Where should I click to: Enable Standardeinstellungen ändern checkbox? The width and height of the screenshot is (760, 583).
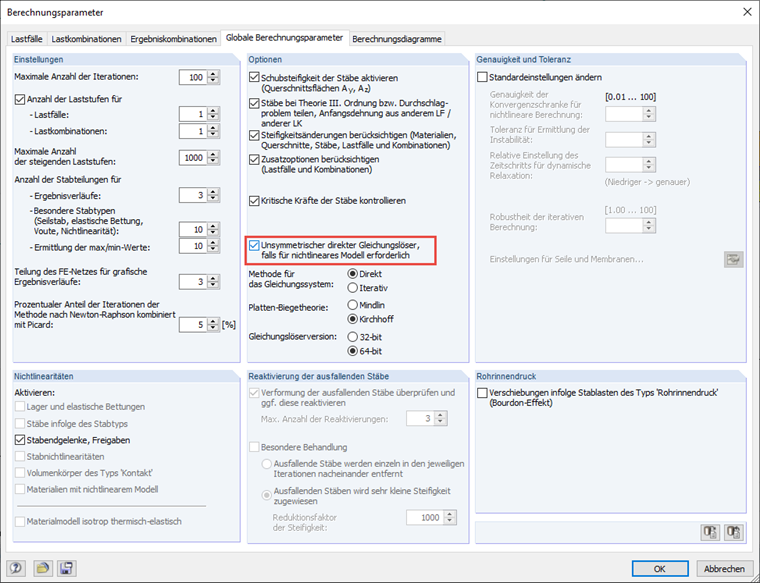tap(482, 78)
